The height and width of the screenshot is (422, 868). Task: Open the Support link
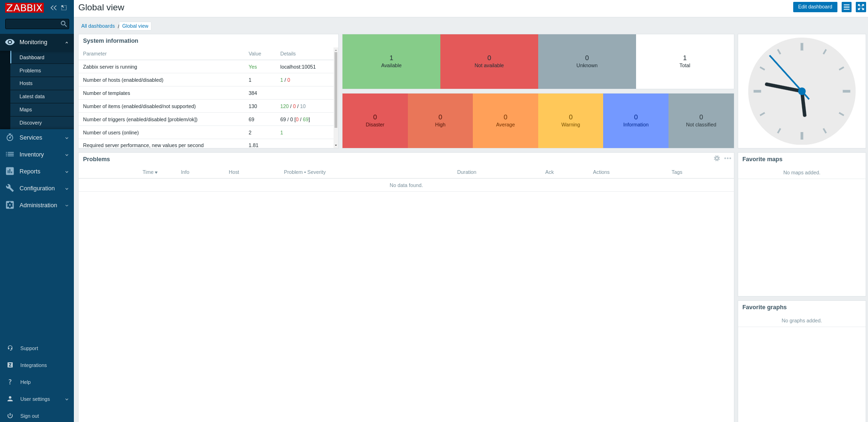(29, 348)
